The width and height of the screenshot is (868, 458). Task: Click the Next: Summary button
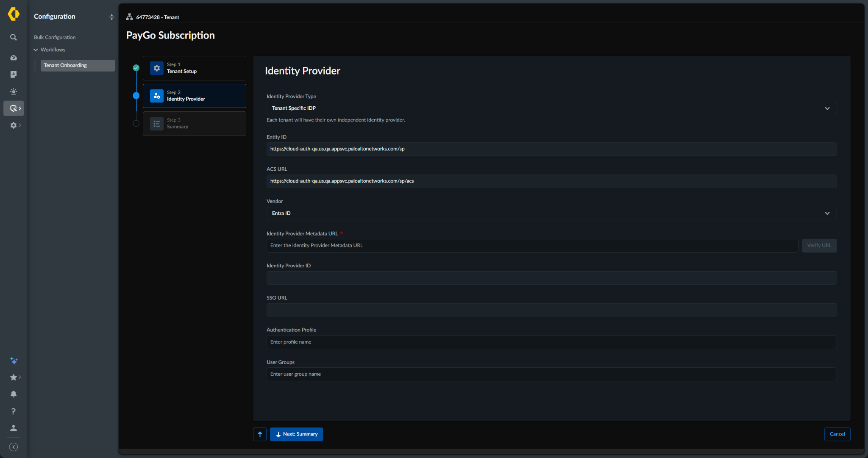[x=296, y=434]
